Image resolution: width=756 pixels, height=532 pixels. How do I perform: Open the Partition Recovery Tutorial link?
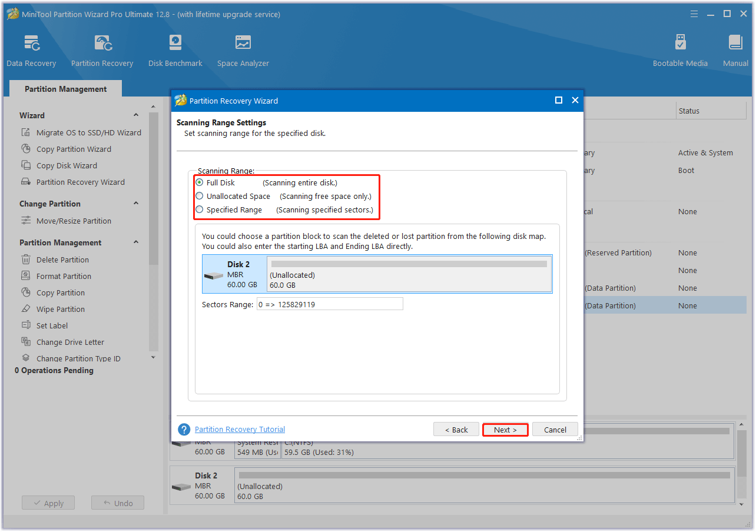(240, 430)
